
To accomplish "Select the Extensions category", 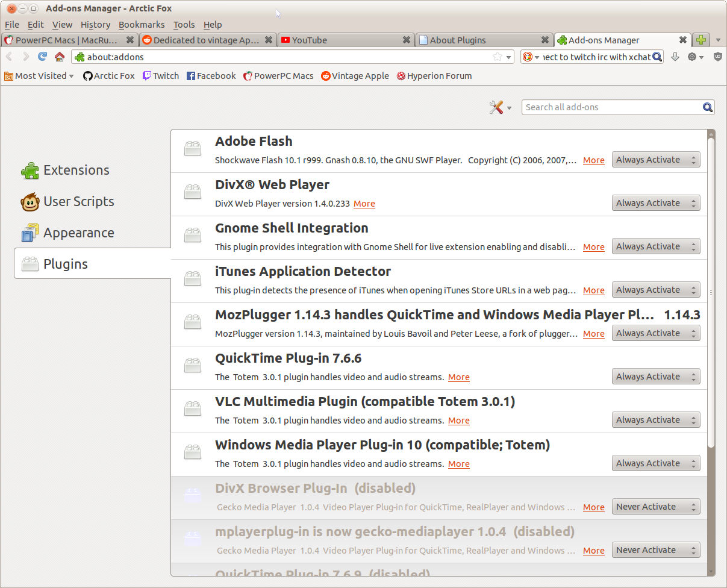I will [x=92, y=170].
